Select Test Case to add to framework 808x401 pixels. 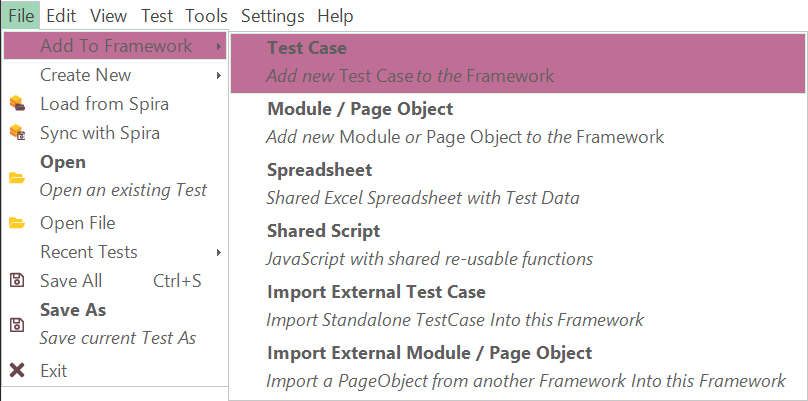tap(518, 62)
